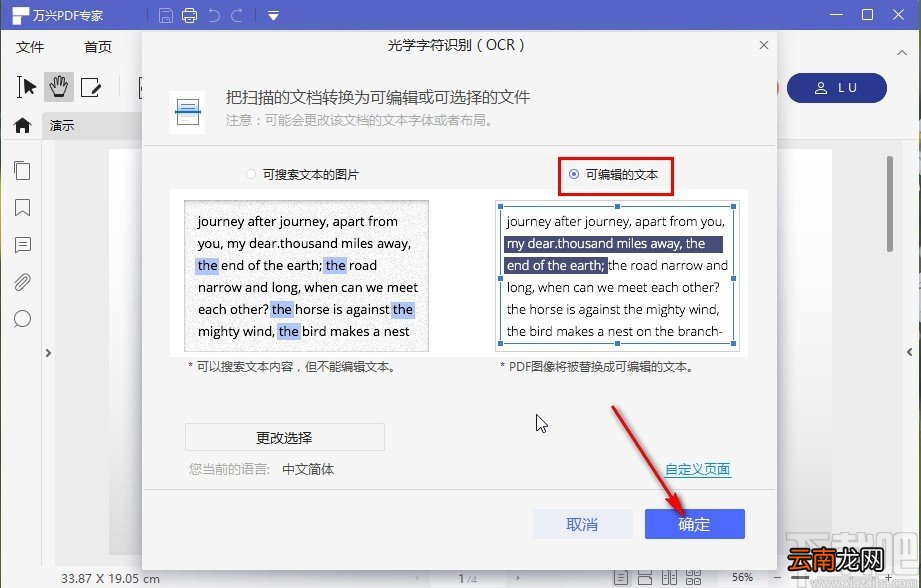Viewport: 921px width, 588px height.
Task: Choose the edit tool icon
Action: (x=90, y=88)
